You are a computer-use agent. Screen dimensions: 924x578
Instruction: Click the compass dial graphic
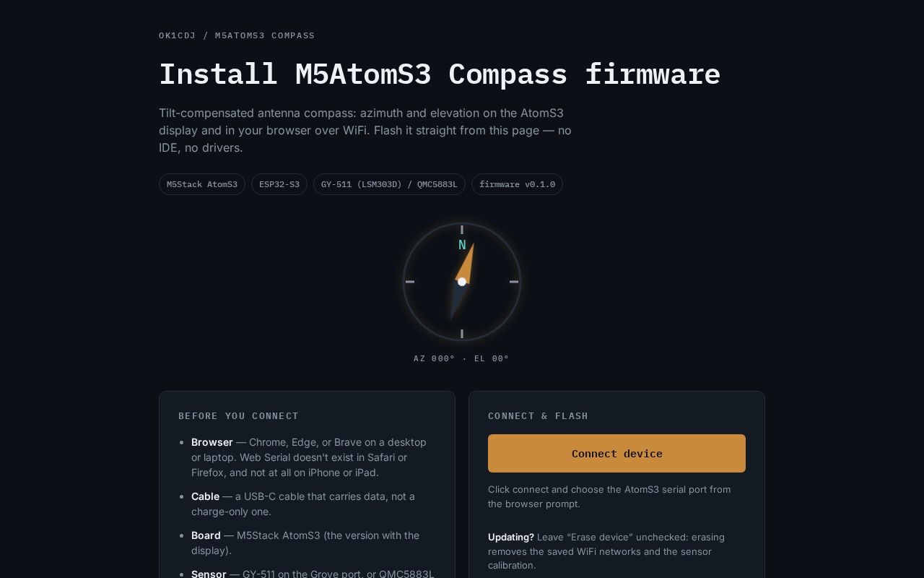[x=462, y=282]
